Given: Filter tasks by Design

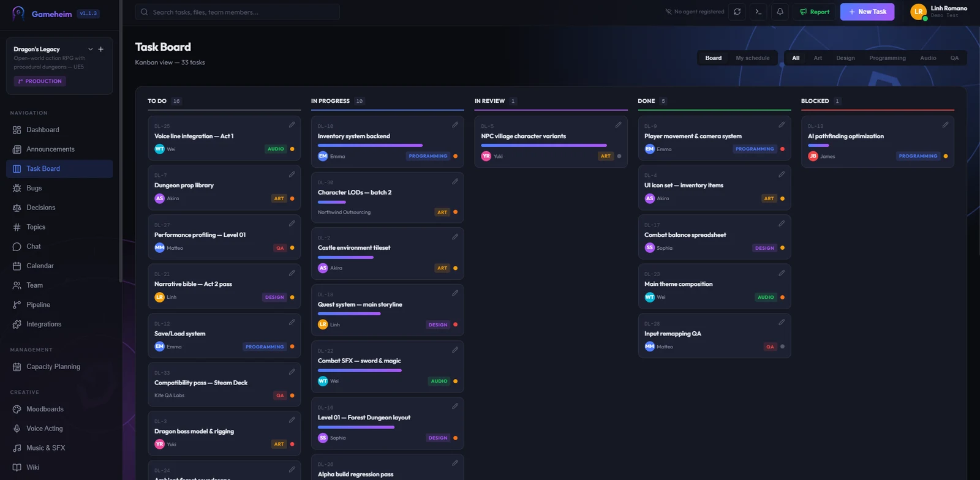Looking at the screenshot, I should click(845, 58).
